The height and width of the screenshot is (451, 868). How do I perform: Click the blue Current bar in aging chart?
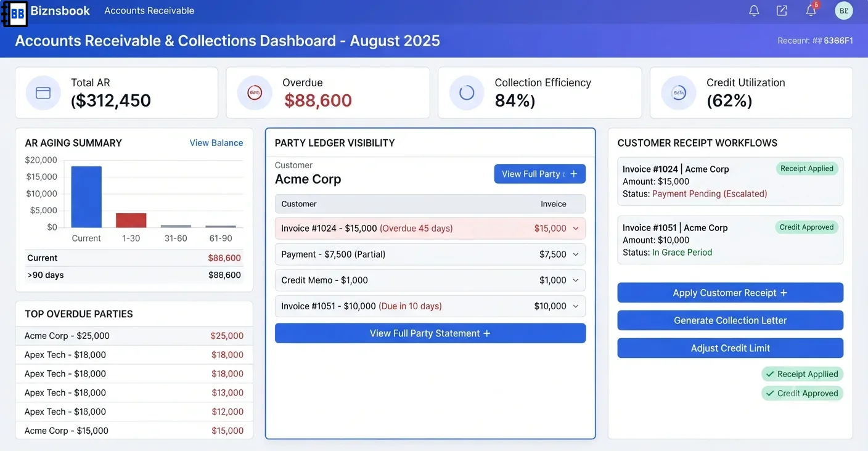click(86, 197)
